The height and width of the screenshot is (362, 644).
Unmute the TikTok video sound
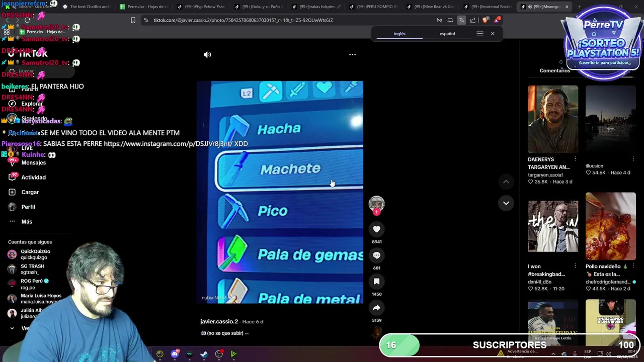[207, 54]
